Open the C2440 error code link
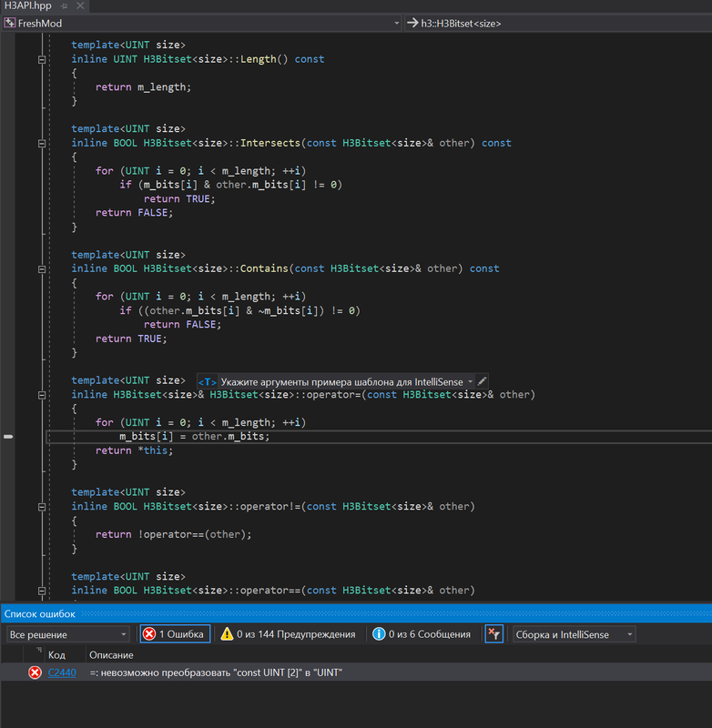Screen dimensions: 712x728 coord(62,672)
